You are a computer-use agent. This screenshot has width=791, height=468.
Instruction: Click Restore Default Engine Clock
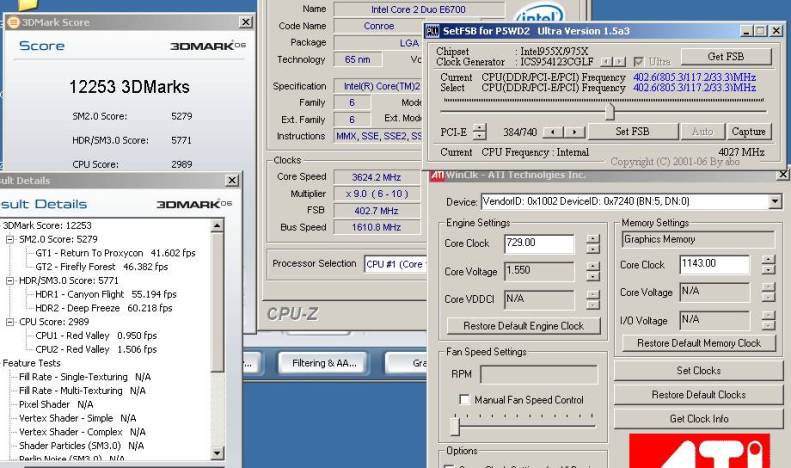(x=524, y=326)
